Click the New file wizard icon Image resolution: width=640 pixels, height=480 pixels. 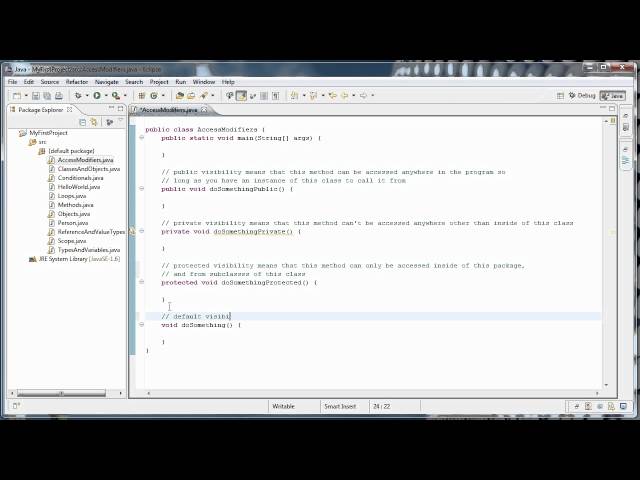click(17, 96)
